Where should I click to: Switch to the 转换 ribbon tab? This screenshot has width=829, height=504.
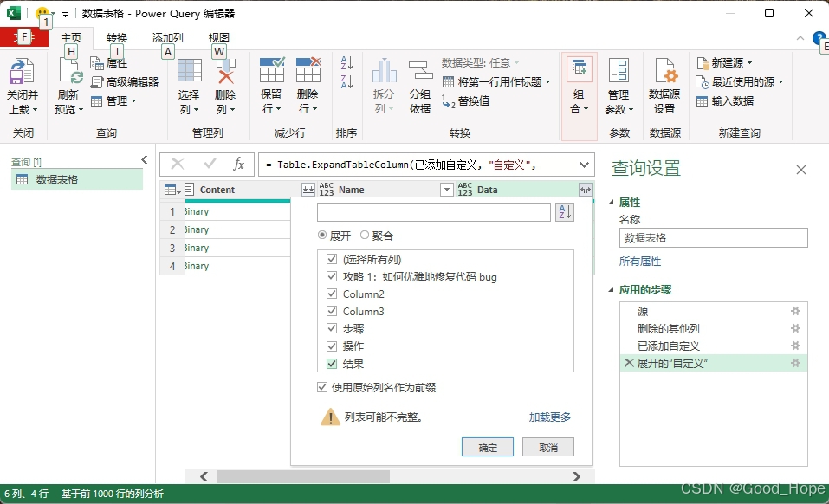[x=117, y=37]
